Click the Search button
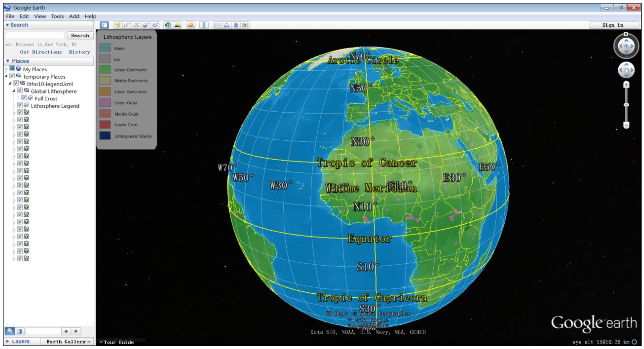Image resolution: width=644 pixels, height=349 pixels. [x=80, y=36]
